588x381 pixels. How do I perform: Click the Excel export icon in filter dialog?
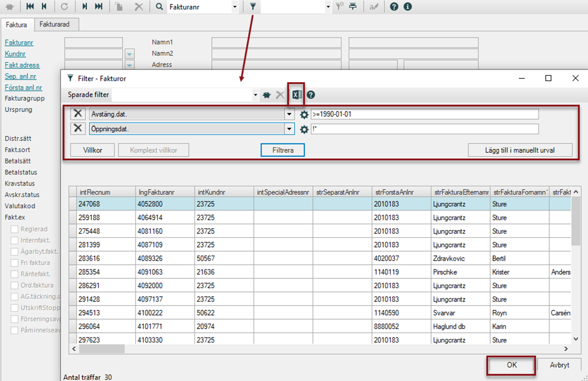(x=297, y=95)
